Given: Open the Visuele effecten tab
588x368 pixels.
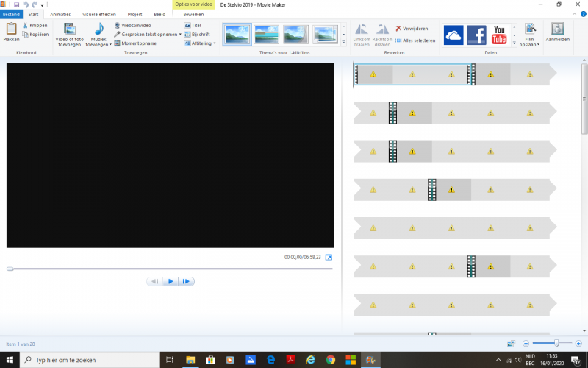Looking at the screenshot, I should [x=98, y=14].
